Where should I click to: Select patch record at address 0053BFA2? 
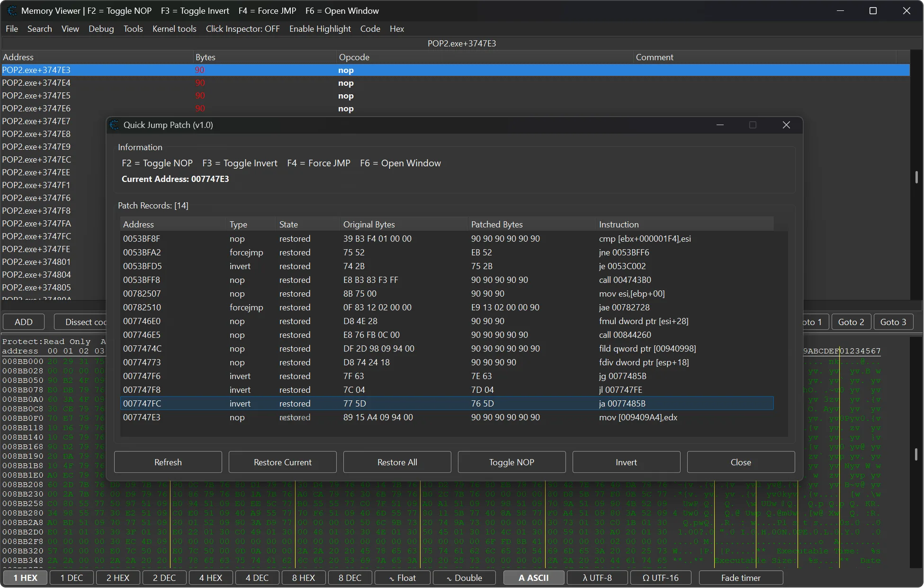(x=284, y=253)
